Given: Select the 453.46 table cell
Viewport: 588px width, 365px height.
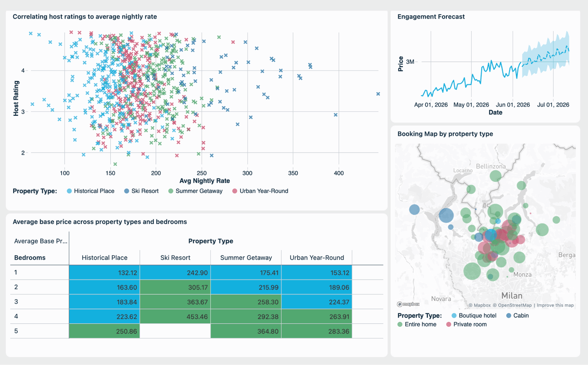Looking at the screenshot, I should [175, 316].
